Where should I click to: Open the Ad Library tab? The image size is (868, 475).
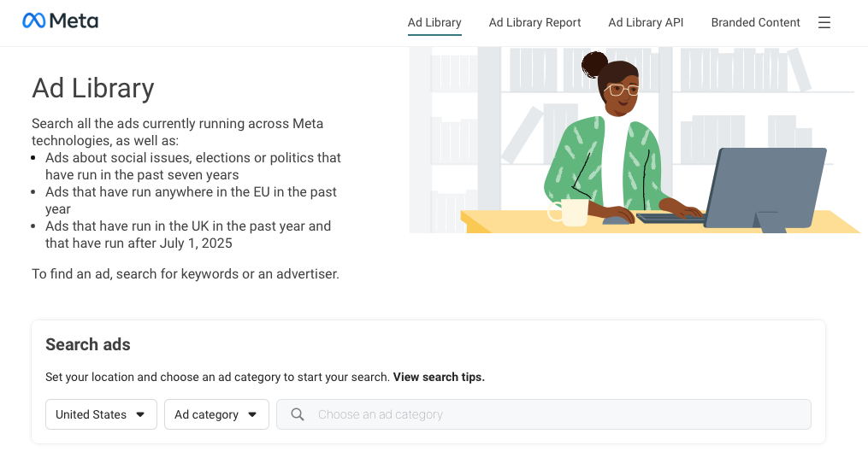[x=434, y=23]
